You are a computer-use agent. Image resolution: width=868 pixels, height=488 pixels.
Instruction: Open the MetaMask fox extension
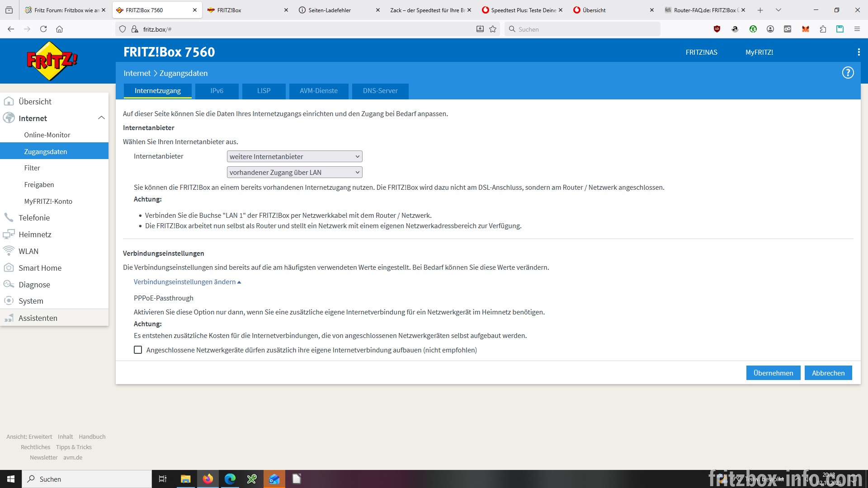805,29
